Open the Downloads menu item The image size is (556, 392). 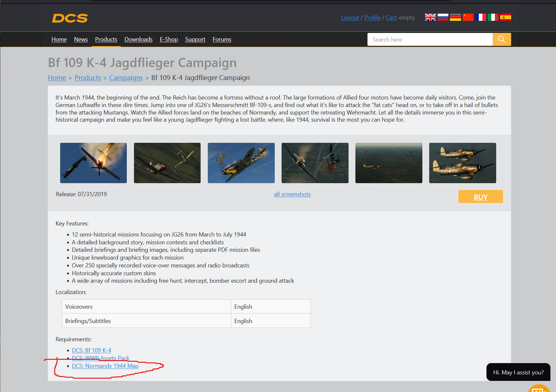[x=139, y=39]
